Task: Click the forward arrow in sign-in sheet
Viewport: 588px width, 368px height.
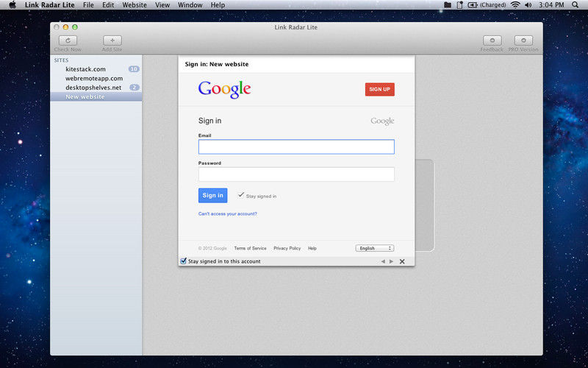Action: [391, 261]
